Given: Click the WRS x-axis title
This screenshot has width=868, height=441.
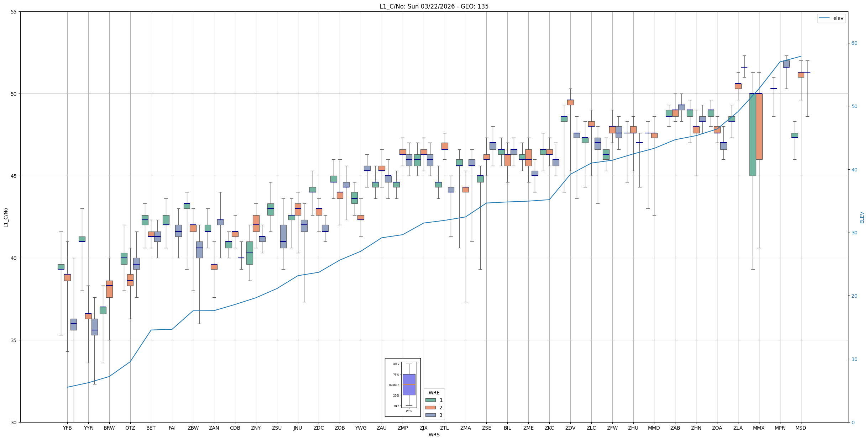Looking at the screenshot, I should (x=434, y=435).
